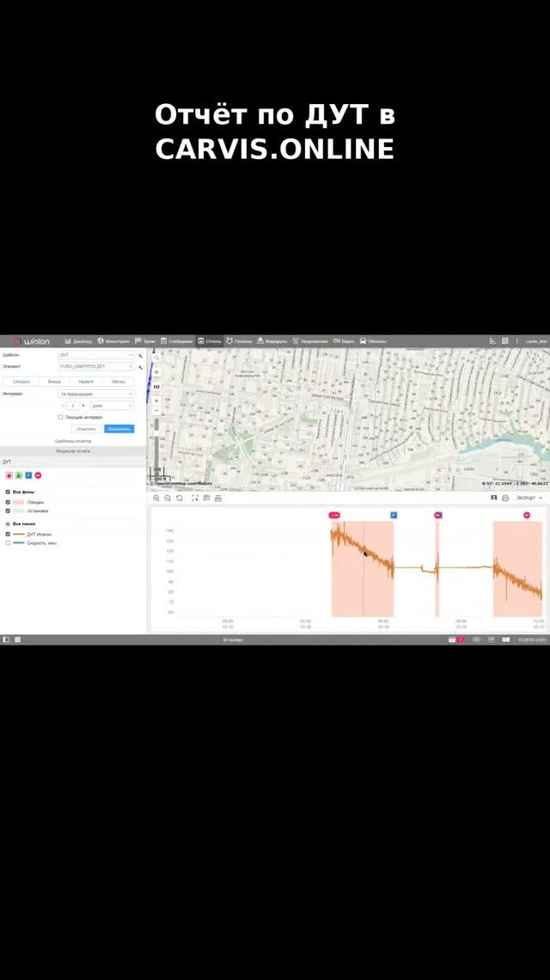Open the Notifications tab

(310, 341)
